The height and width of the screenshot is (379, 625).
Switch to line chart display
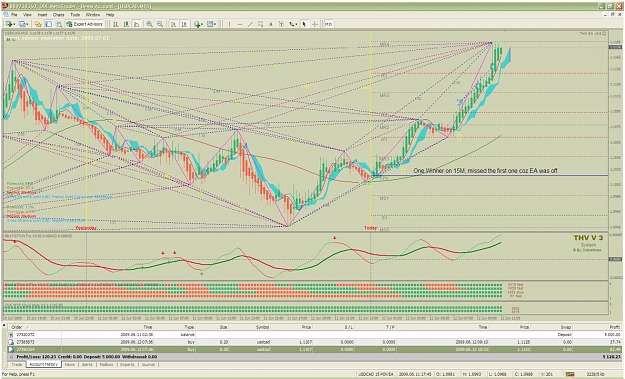tap(136, 24)
